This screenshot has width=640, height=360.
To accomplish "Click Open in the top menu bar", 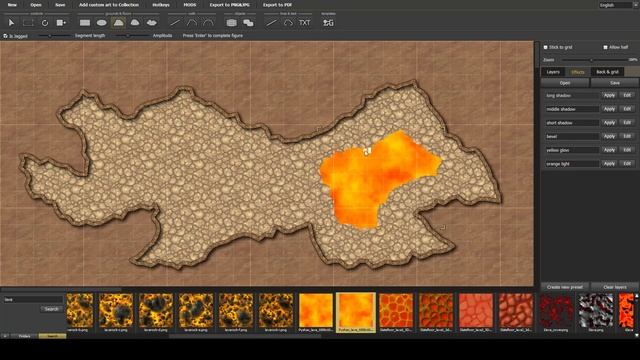I will 36,5.
